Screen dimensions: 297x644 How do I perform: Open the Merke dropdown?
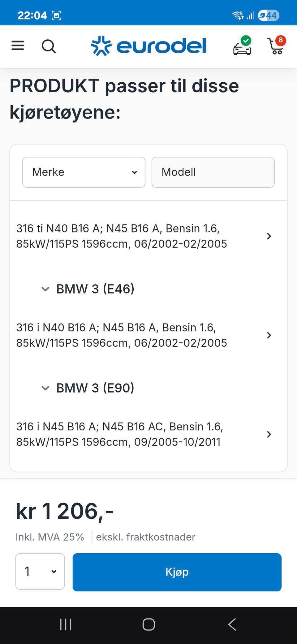point(84,172)
